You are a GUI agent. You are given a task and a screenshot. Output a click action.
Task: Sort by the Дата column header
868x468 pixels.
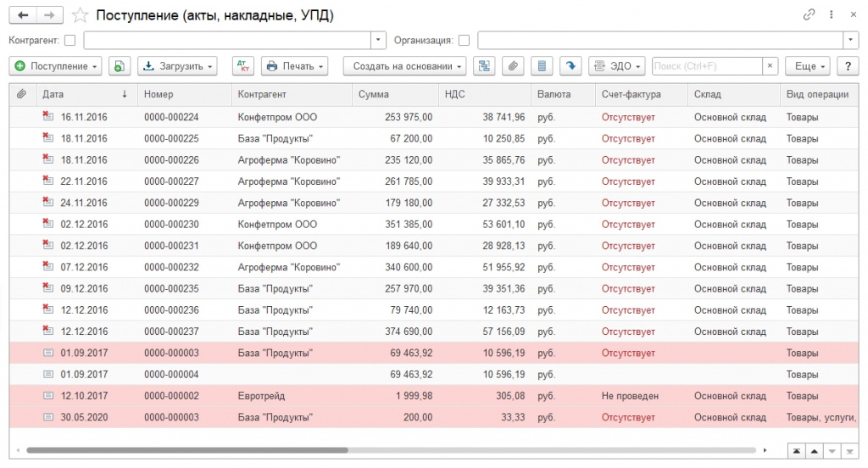[x=87, y=94]
